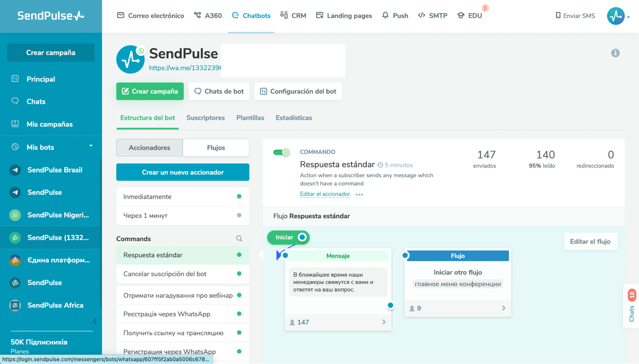Select the Inmediatamente trigger
The image size is (639, 364).
click(183, 197)
